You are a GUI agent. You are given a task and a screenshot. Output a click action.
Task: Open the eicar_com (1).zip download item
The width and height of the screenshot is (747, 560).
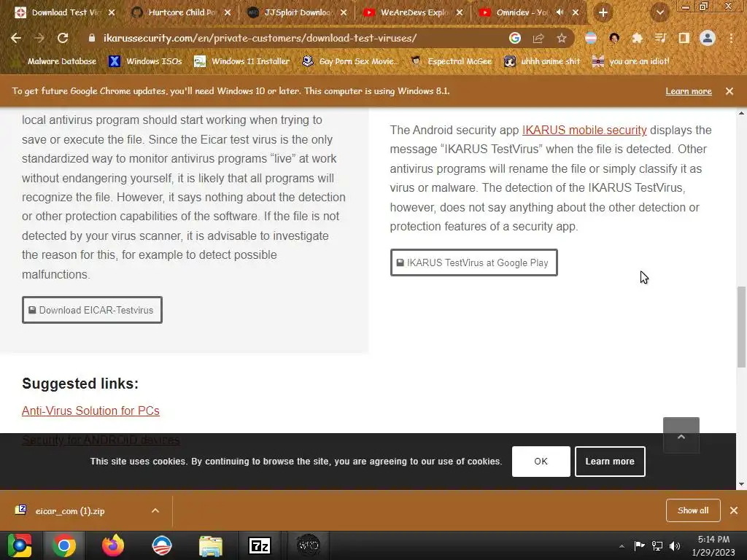coord(70,510)
